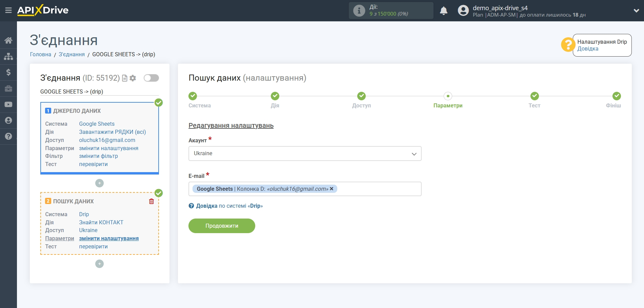Click the Ukraine access link in data search
The height and width of the screenshot is (308, 644).
88,230
